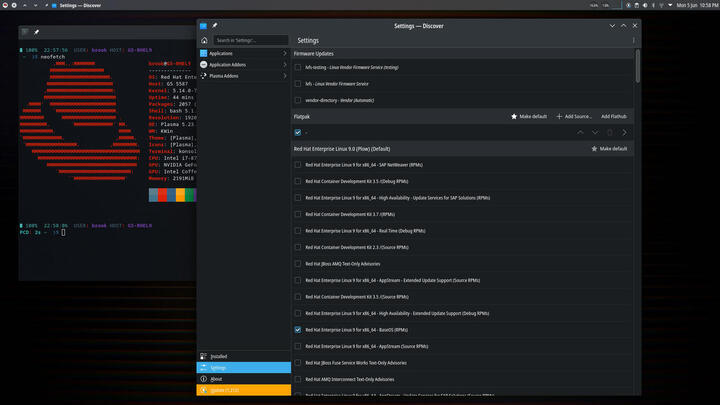Click the Plasma Addons category icon
The height and width of the screenshot is (405, 720).
[x=203, y=76]
